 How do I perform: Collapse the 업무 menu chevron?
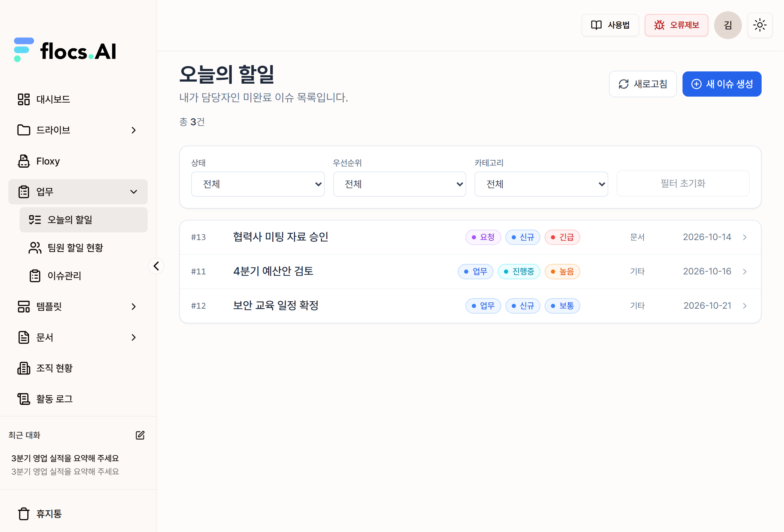click(x=134, y=192)
